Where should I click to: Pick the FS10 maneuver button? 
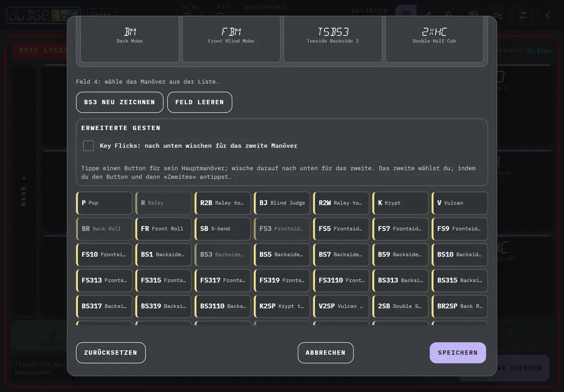[104, 255]
